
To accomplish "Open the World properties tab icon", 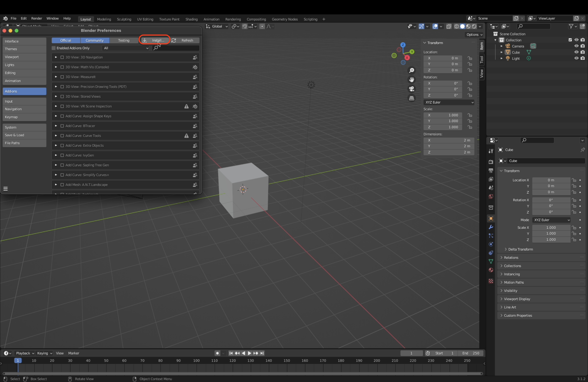I will (491, 196).
